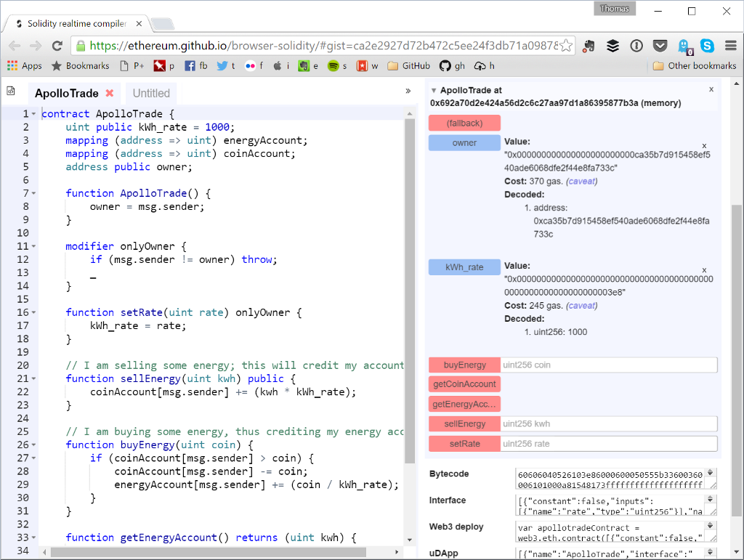Image resolution: width=744 pixels, height=560 pixels.
Task: Fold the setRate function at line 16
Action: (33, 312)
